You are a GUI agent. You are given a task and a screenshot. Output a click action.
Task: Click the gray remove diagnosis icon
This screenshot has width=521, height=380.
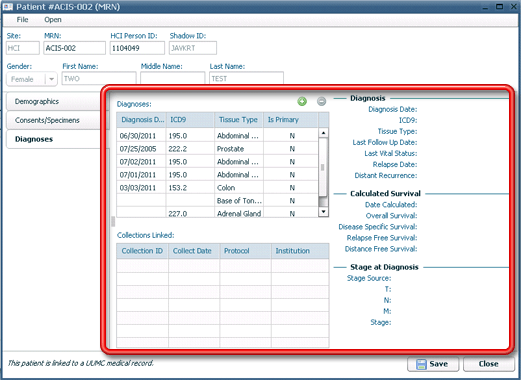point(321,101)
